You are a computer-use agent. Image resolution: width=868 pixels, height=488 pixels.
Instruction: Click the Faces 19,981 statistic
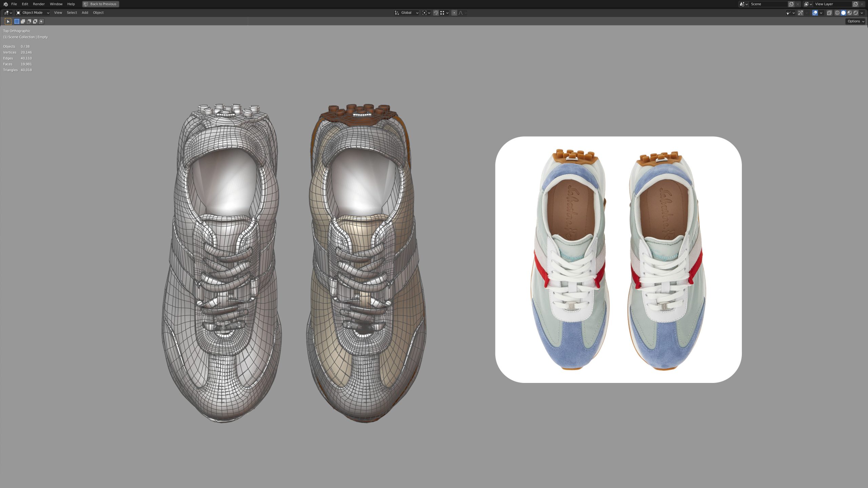point(17,64)
